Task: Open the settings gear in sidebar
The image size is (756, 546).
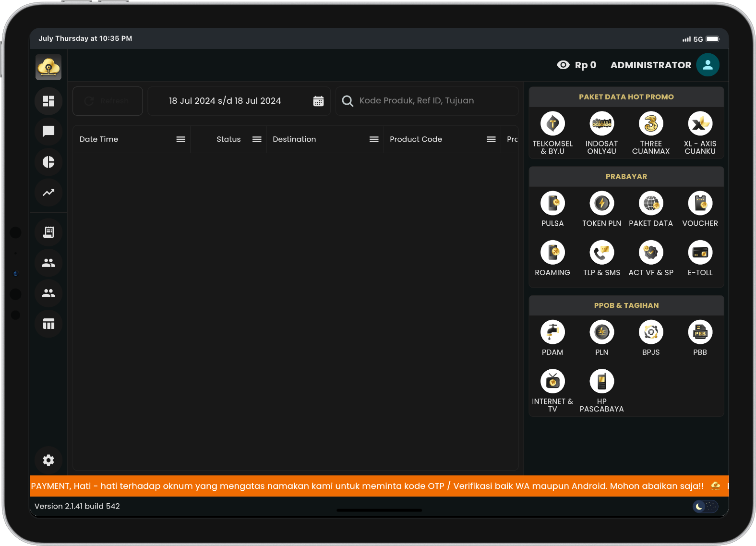Action: 48,460
